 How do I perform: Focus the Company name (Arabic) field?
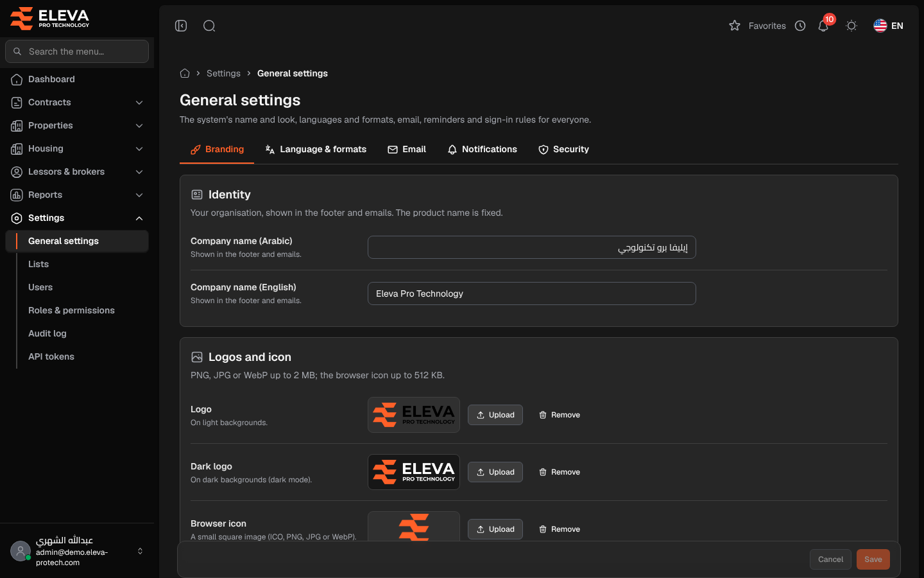pyautogui.click(x=532, y=247)
